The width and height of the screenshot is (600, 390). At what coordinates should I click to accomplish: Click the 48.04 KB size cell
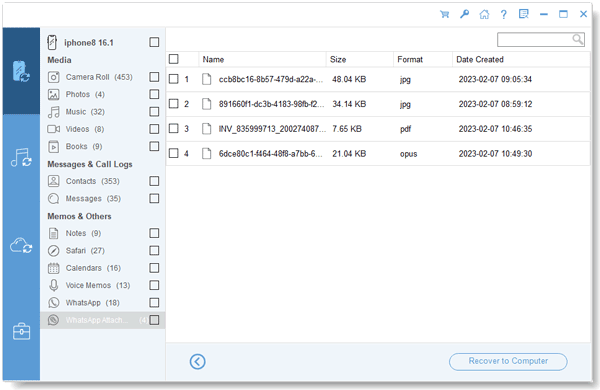click(349, 79)
